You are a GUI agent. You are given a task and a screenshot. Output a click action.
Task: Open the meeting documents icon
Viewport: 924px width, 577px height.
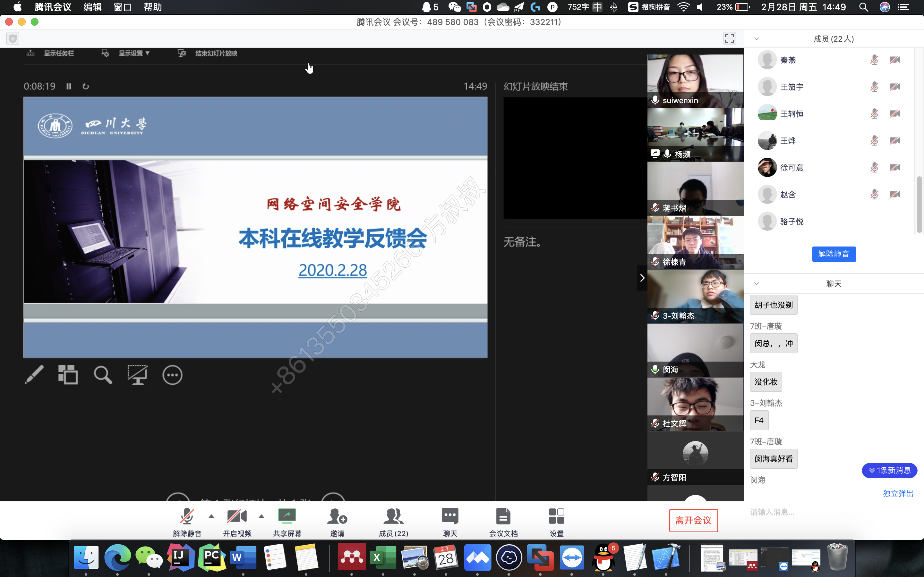[503, 516]
